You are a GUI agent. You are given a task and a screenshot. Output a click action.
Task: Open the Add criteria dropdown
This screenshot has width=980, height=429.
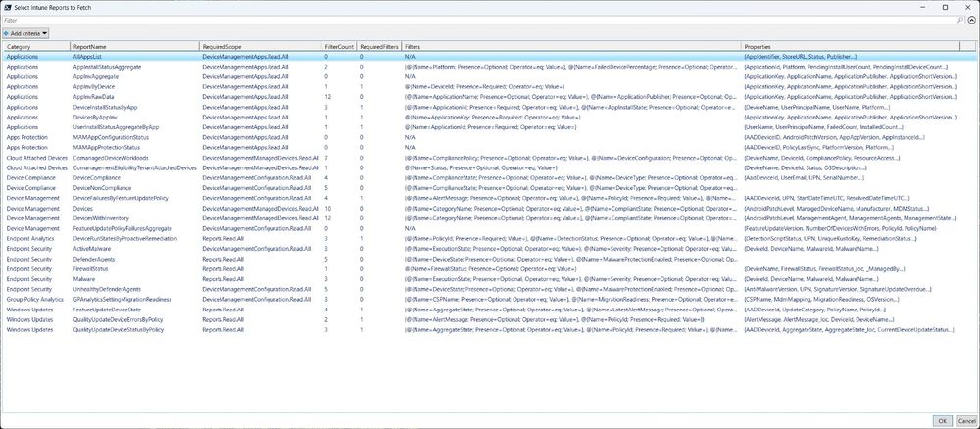[25, 33]
